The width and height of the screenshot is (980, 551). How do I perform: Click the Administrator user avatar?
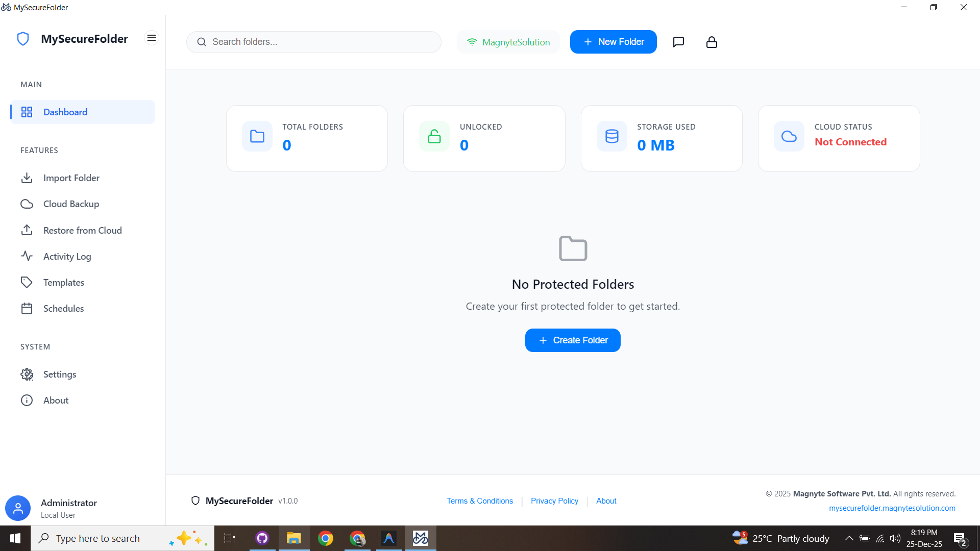point(18,508)
